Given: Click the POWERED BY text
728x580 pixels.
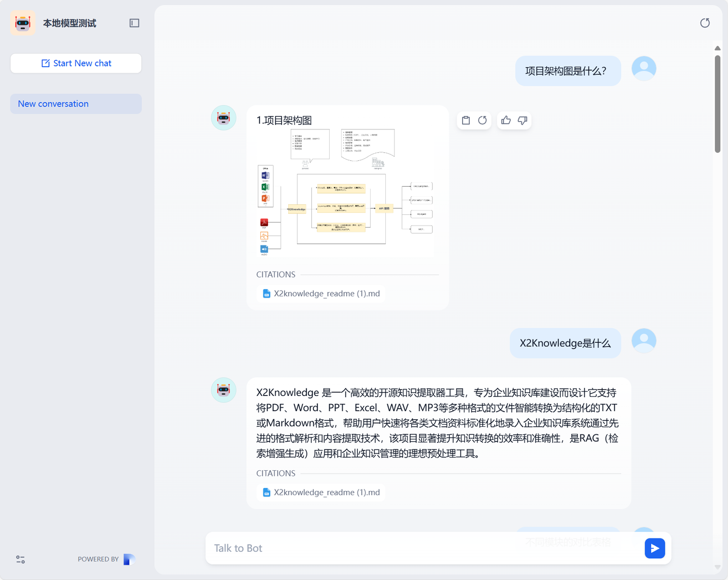Looking at the screenshot, I should coord(98,559).
